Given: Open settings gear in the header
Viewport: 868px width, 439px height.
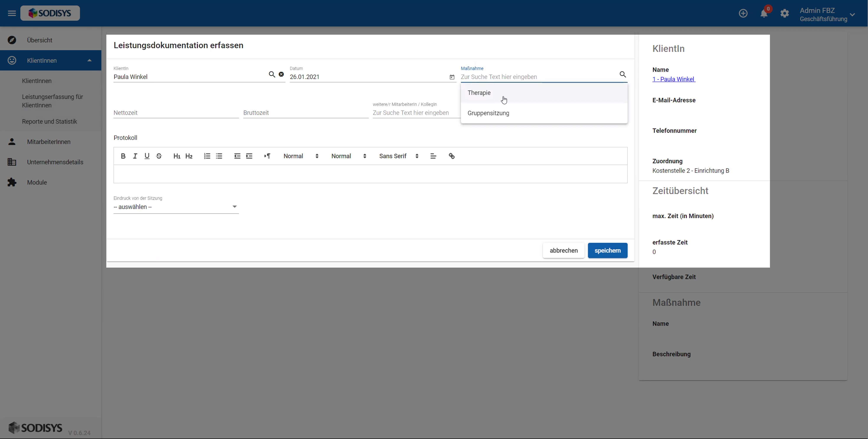Looking at the screenshot, I should pos(784,13).
